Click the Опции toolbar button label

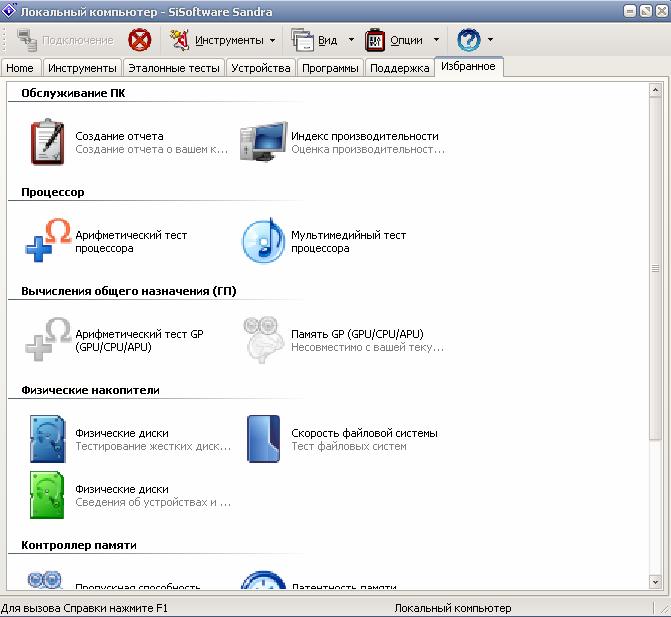click(x=407, y=40)
